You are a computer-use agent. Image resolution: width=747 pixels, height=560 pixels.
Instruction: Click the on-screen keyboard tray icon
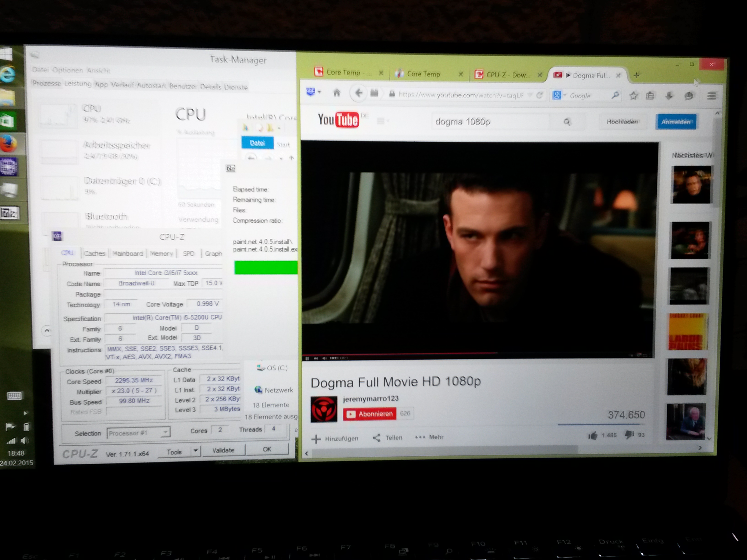[14, 396]
